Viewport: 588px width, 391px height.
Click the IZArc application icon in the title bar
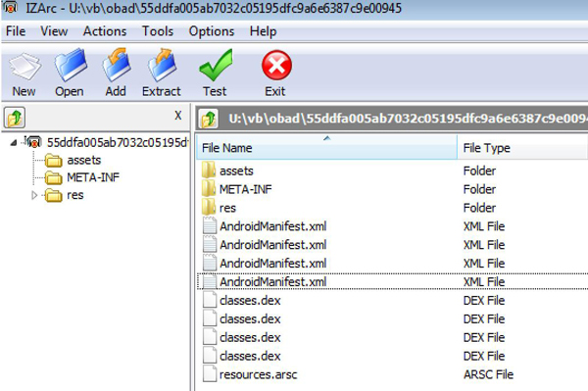[x=10, y=7]
